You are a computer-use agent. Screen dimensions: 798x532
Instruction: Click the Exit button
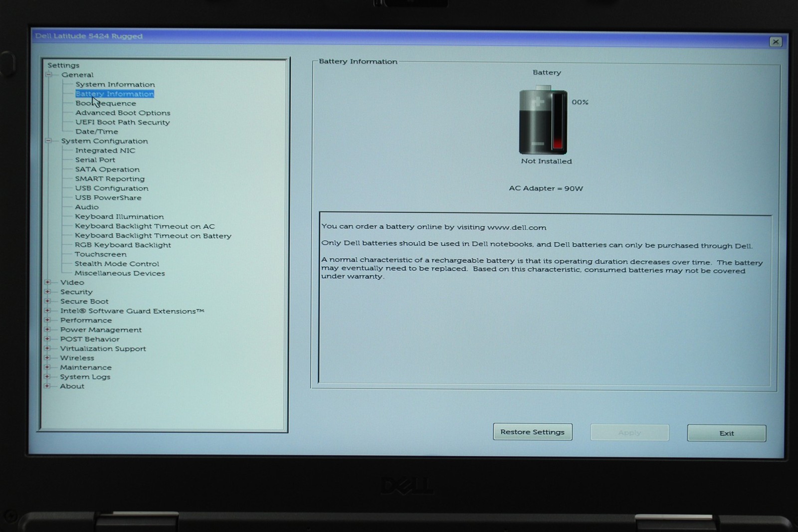coord(727,433)
